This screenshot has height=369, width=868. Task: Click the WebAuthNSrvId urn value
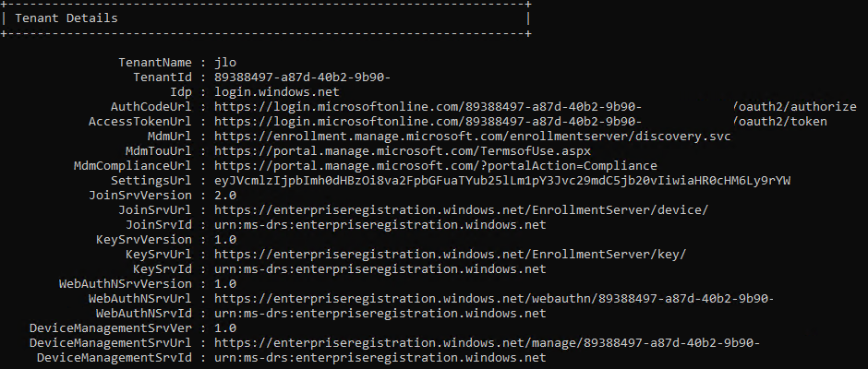click(x=380, y=314)
